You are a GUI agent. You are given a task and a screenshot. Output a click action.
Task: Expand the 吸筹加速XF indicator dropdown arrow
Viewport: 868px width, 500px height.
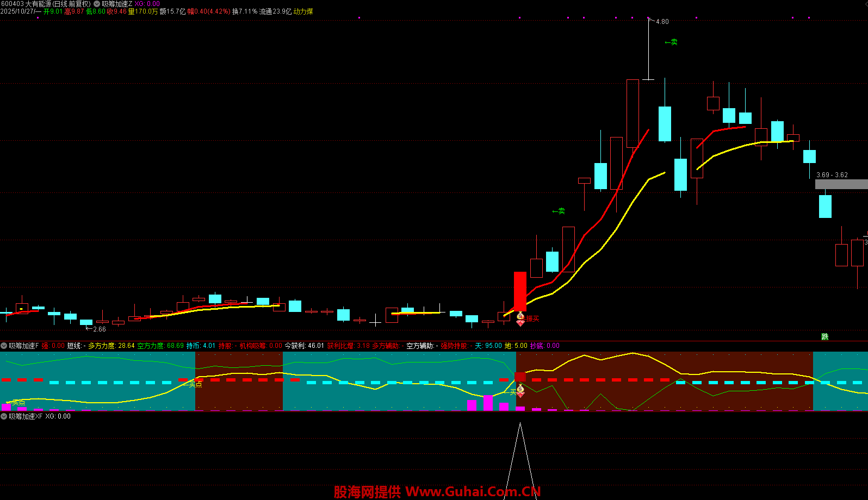4,416
